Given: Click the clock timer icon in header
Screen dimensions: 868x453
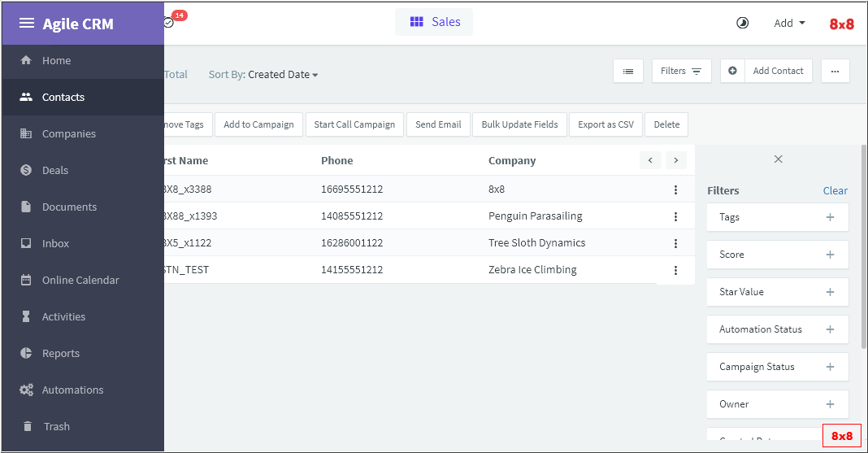Looking at the screenshot, I should (742, 23).
